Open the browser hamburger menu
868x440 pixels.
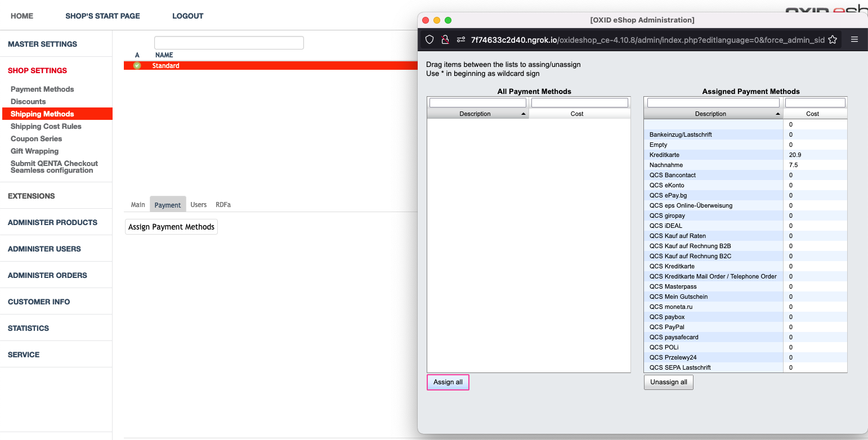coord(854,39)
